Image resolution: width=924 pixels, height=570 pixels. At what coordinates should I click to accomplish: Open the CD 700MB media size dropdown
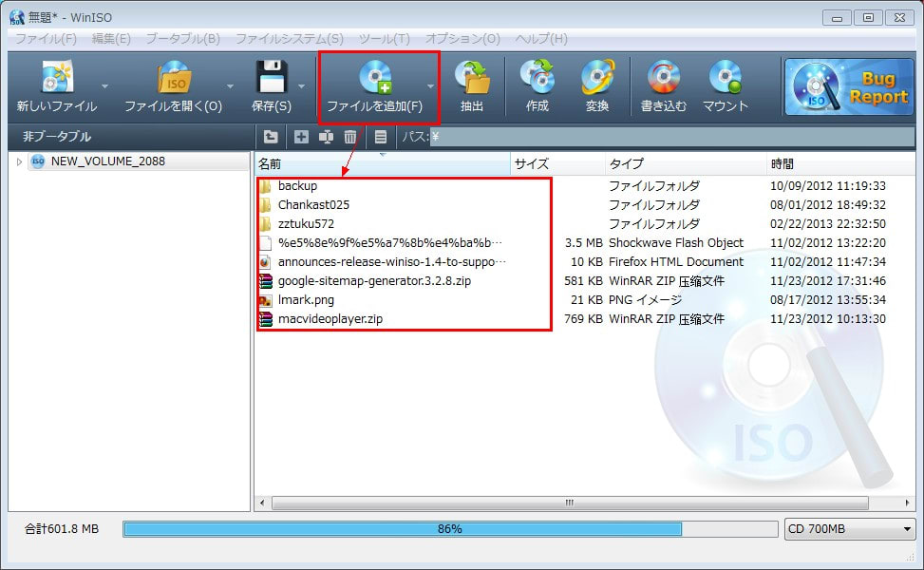click(x=849, y=529)
